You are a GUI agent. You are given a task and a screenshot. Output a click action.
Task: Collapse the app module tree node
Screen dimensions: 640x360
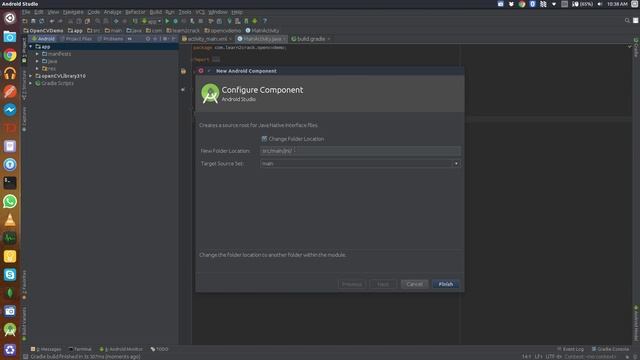point(31,47)
